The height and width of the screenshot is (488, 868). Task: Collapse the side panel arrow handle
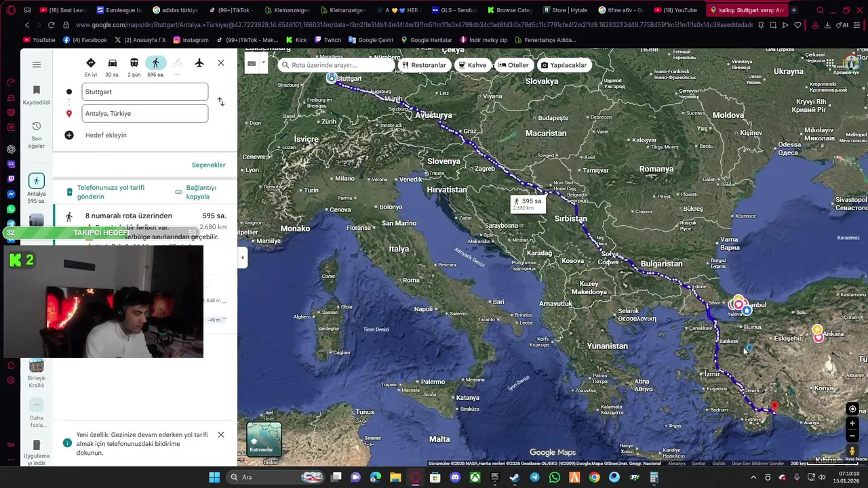click(242, 257)
